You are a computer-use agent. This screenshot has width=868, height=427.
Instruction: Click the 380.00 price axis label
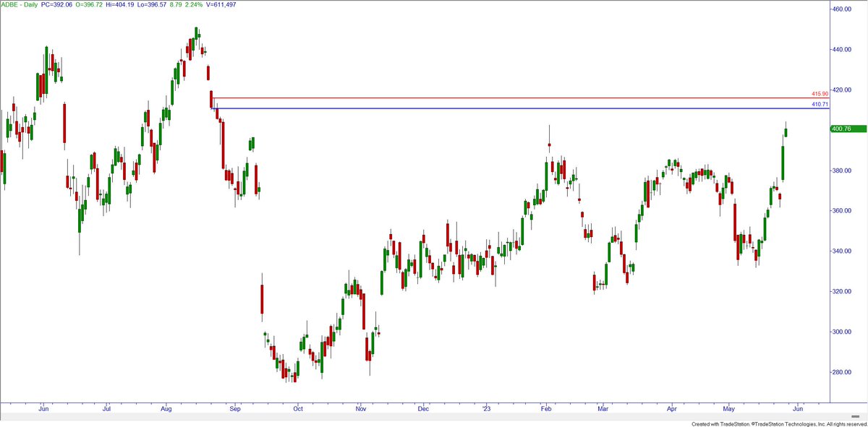[x=843, y=171]
